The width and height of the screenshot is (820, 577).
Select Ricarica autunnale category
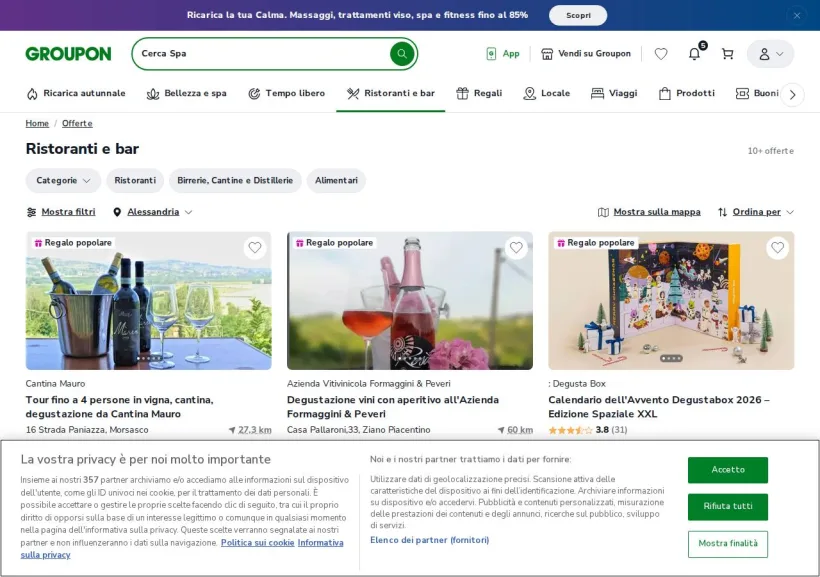tap(76, 93)
